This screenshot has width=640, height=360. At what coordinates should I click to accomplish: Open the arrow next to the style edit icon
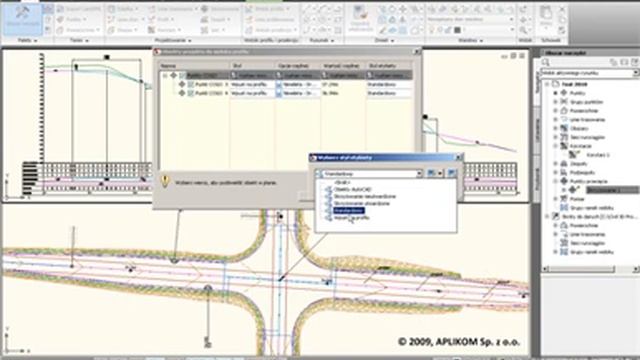[x=440, y=173]
